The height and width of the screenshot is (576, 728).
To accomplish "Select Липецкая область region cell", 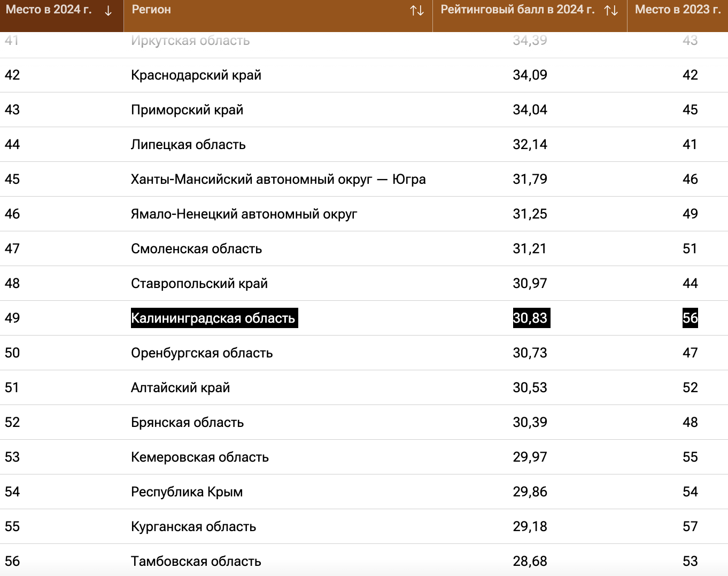I will tap(188, 144).
